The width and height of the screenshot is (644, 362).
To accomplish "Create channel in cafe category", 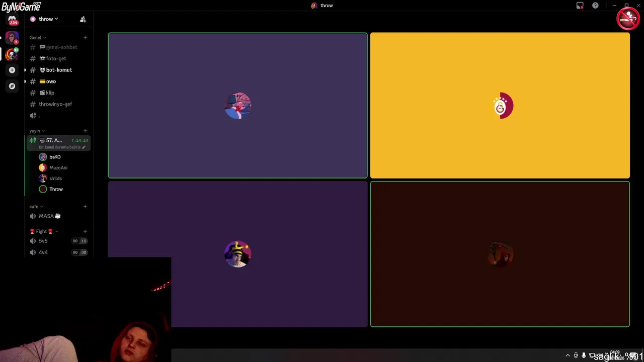I will (85, 207).
